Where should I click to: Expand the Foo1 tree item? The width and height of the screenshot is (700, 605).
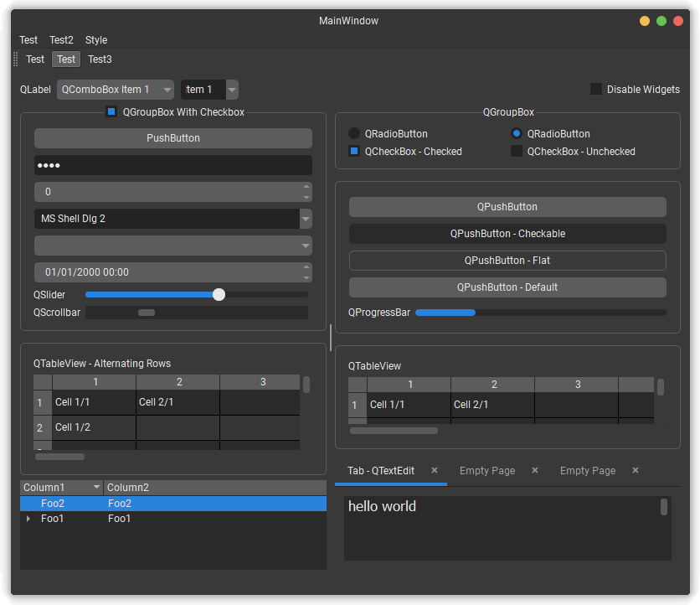[x=28, y=518]
